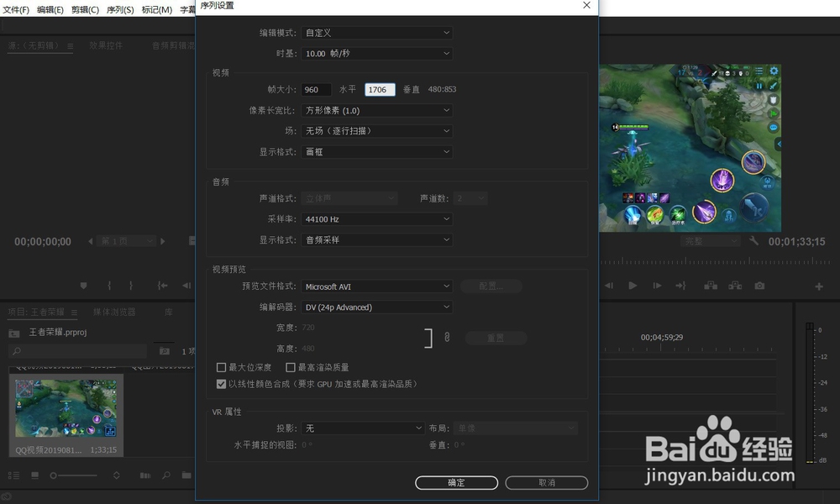This screenshot has width=840, height=504.
Task: Open the 像素长宽比 dropdown
Action: pyautogui.click(x=376, y=110)
